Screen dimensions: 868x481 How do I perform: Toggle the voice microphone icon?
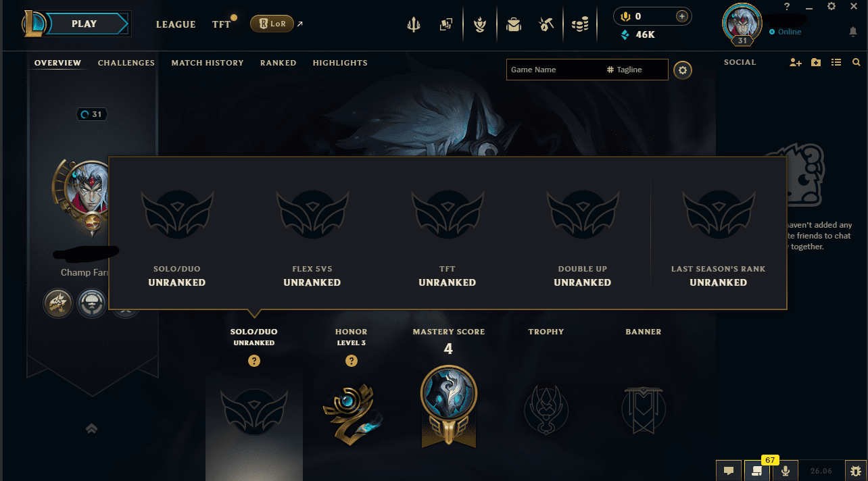click(x=786, y=471)
